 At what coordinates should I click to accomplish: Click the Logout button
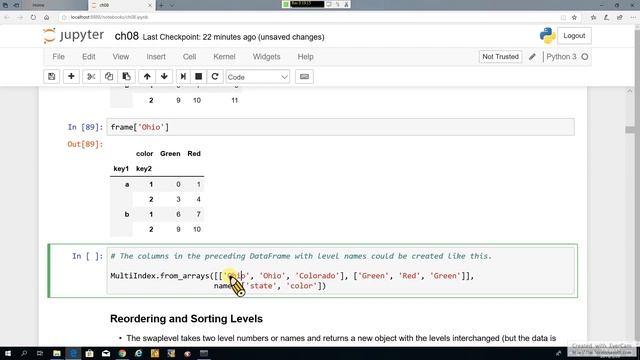[574, 36]
